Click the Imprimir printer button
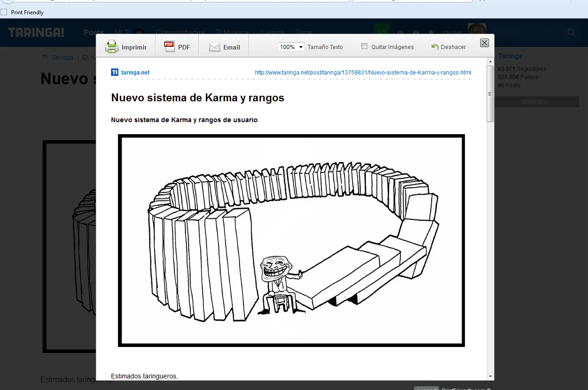588x390 pixels. click(126, 47)
